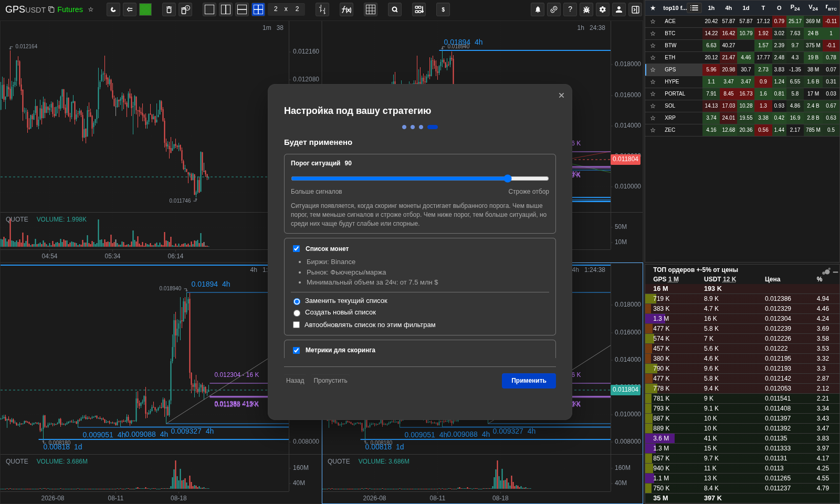840x504 pixels.
Task: Copy the GPSUSDT ticker using the copy icon
Action: click(x=51, y=9)
